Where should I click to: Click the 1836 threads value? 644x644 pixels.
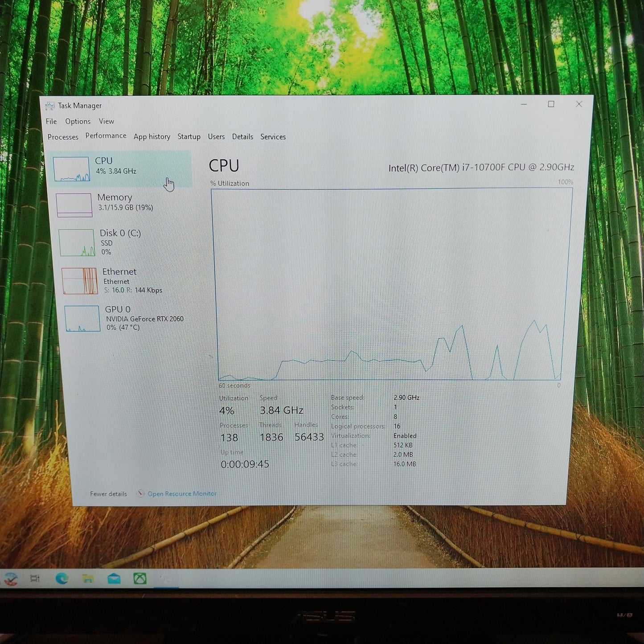point(271,437)
